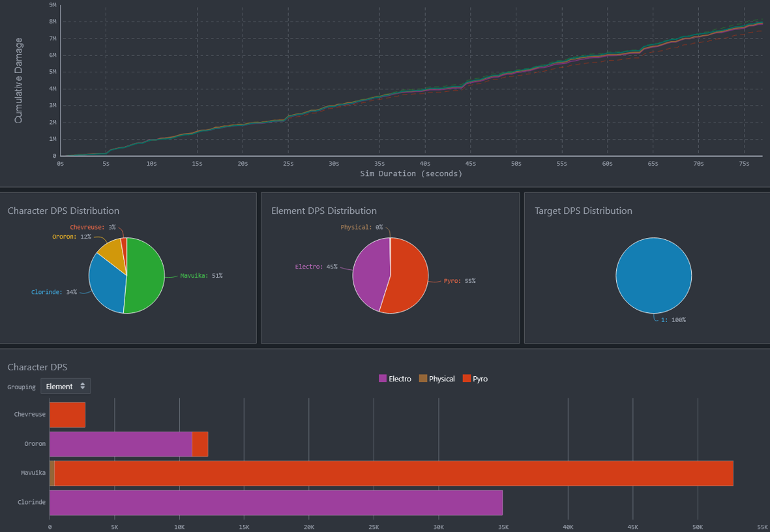Click the blue Target 1 pie
This screenshot has height=532, width=770.
tap(653, 276)
